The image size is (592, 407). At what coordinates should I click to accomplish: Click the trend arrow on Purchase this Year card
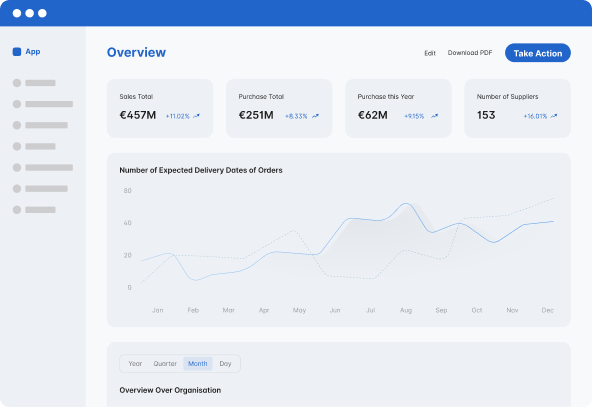coord(435,116)
